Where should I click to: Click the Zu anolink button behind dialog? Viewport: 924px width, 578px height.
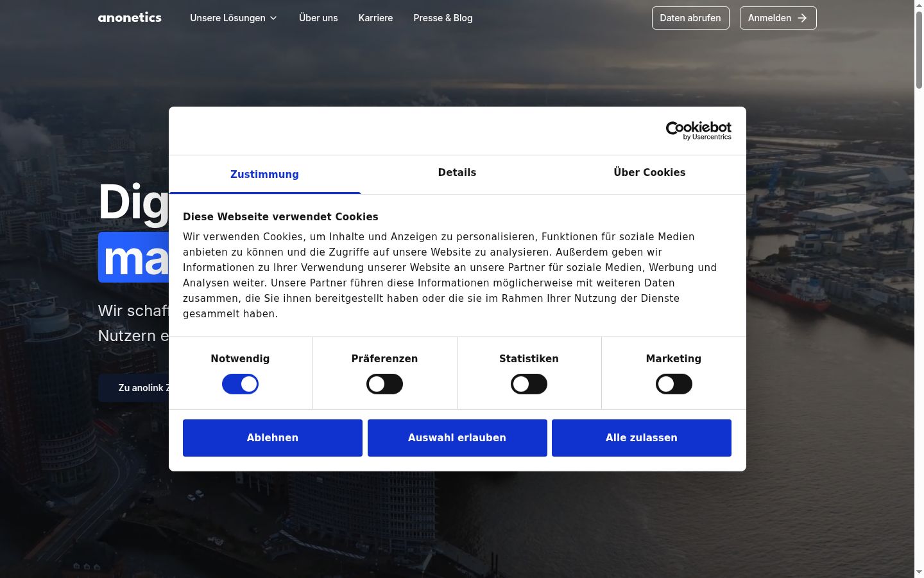133,388
